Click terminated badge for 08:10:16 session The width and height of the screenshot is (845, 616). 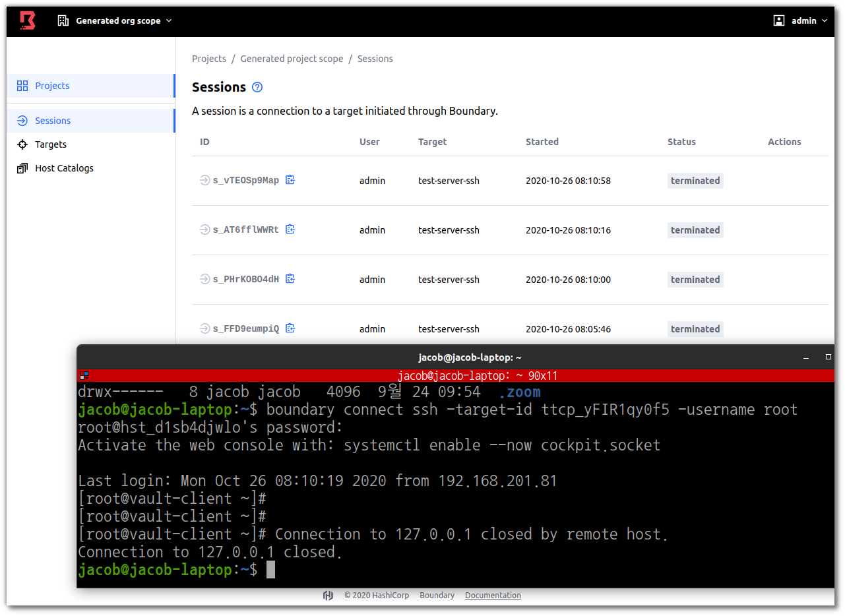point(695,230)
